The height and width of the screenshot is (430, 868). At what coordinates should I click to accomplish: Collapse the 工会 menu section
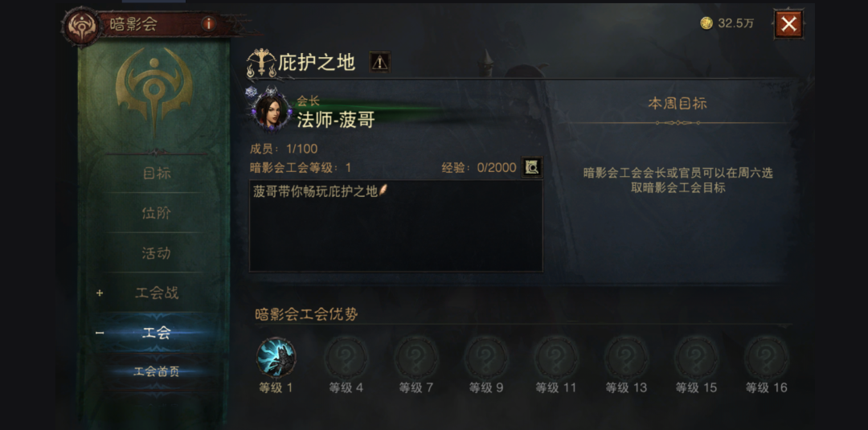(157, 334)
